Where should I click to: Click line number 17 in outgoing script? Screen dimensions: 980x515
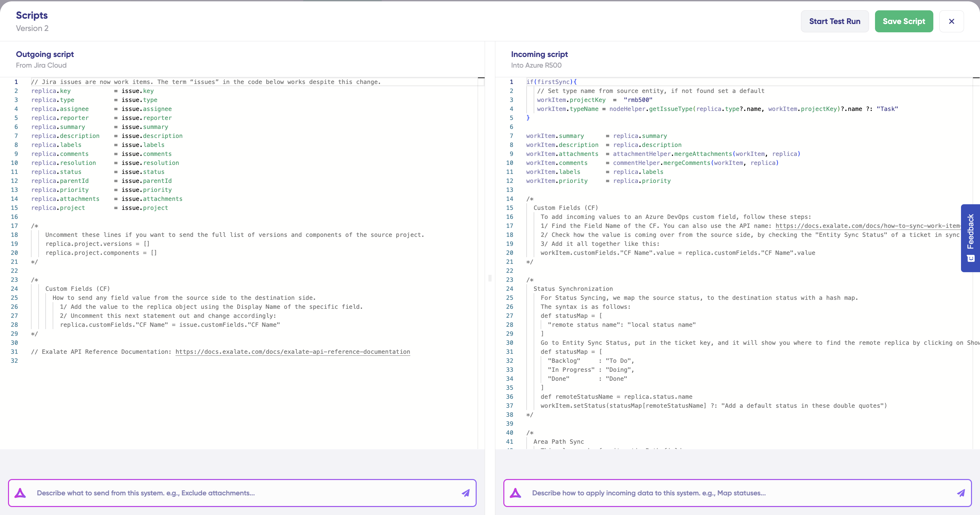14,226
